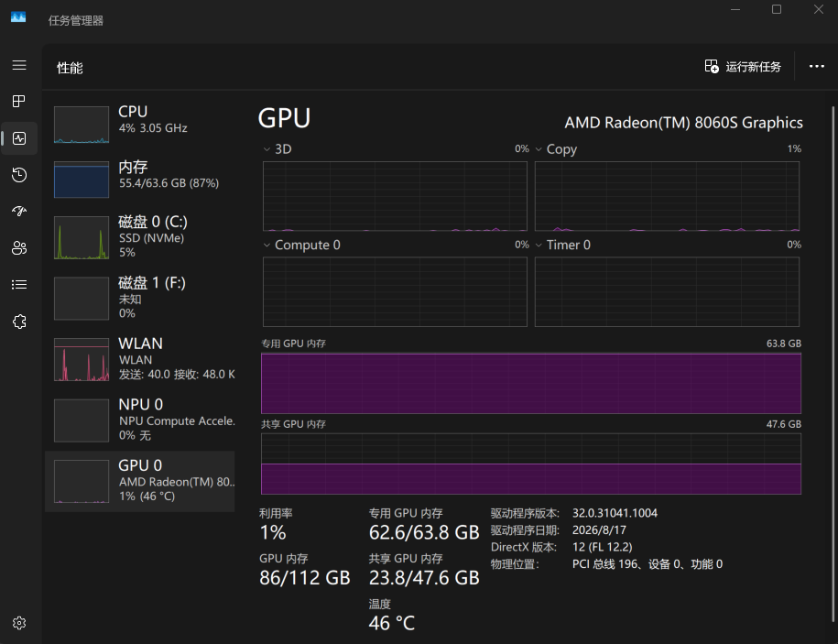The width and height of the screenshot is (838, 644).
Task: Click the 23.8/47.6 GB shared memory value
Action: [x=424, y=578]
